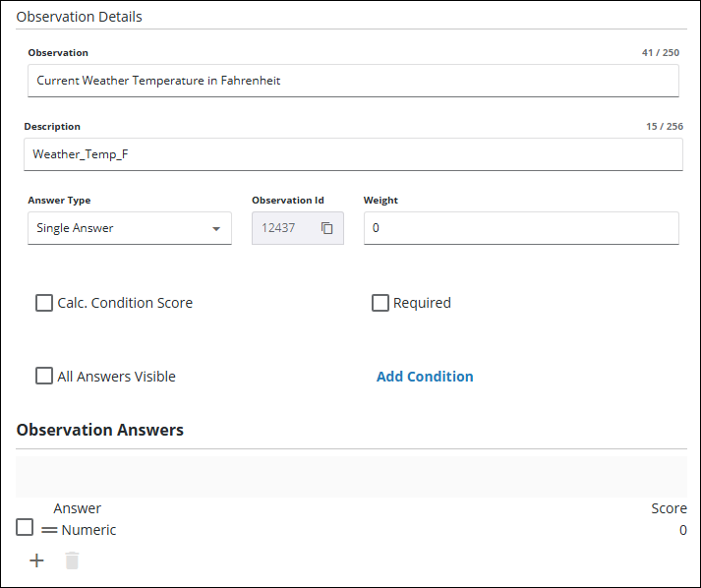Screen dimensions: 701x588
Task: Add a new observation answer with plus icon
Action: click(36, 560)
